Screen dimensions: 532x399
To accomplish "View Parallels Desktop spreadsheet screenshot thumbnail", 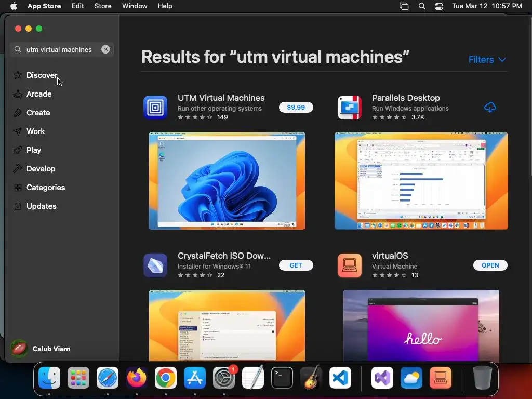I will coord(421,181).
